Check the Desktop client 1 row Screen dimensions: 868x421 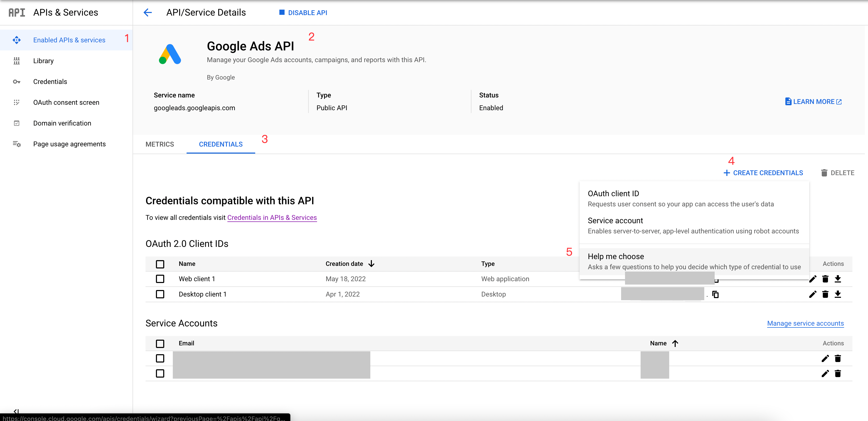[160, 294]
